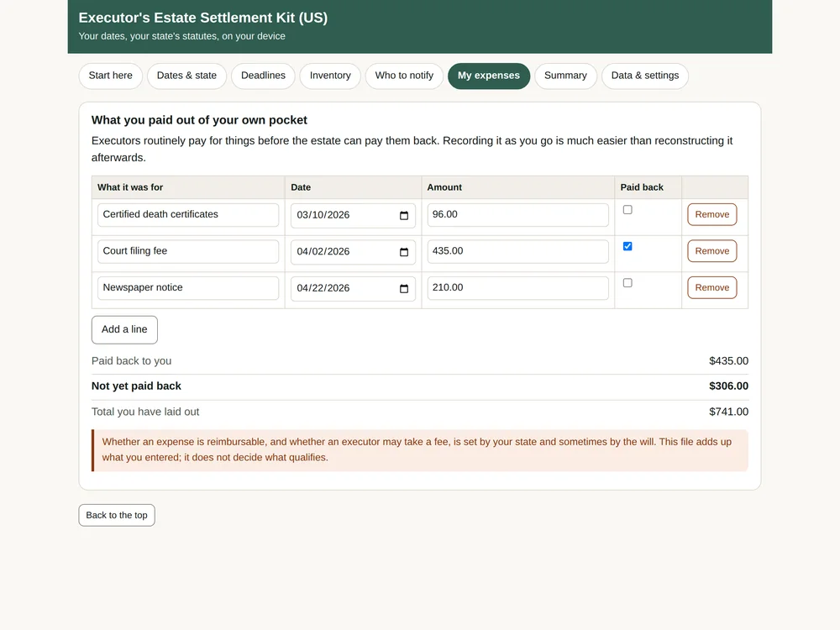Click Executor's Estate Settlement Kit title
The image size is (840, 630).
(x=203, y=18)
